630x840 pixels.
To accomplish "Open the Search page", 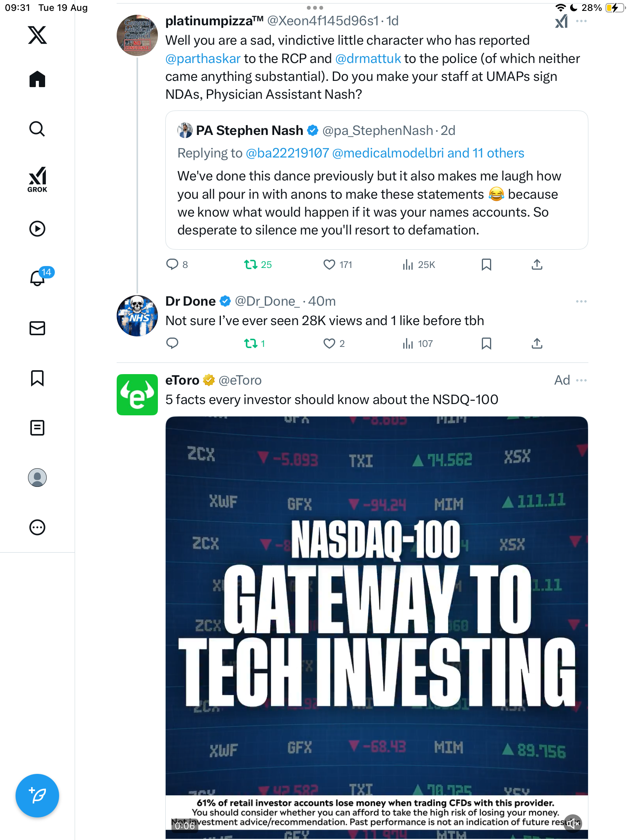I will coord(37,129).
